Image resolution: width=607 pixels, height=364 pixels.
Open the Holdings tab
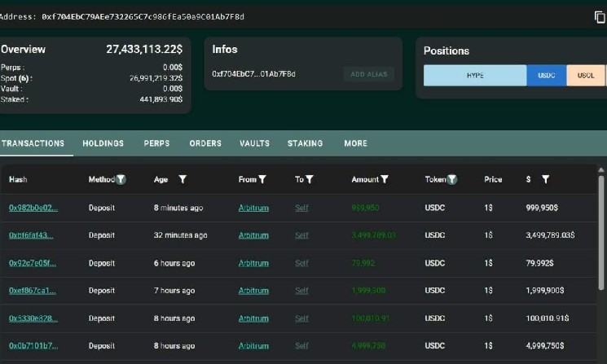[x=103, y=143]
